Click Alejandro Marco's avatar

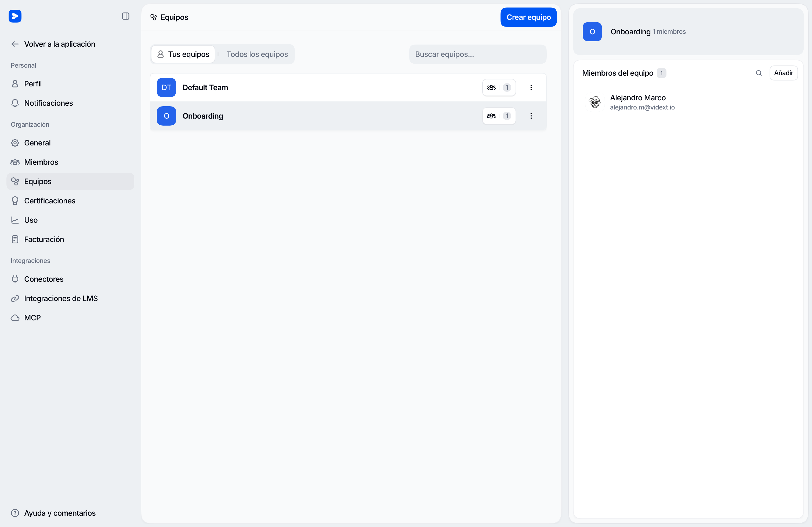(x=595, y=102)
